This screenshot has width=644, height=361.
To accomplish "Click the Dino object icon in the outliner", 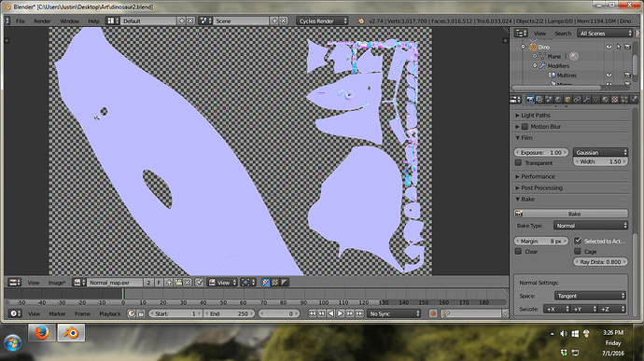I will [x=533, y=47].
